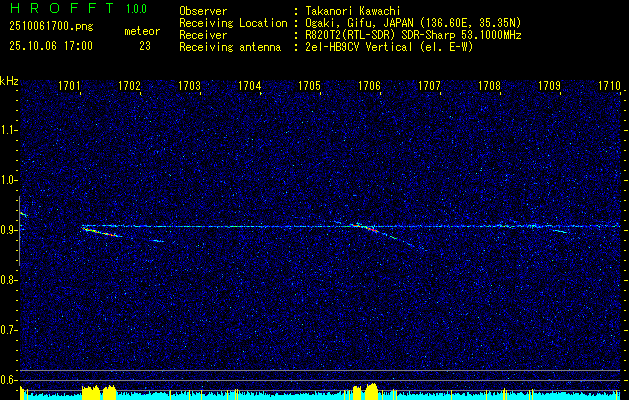Click the 1.1 kHz frequency label
629x400 pixels.
pyautogui.click(x=8, y=130)
